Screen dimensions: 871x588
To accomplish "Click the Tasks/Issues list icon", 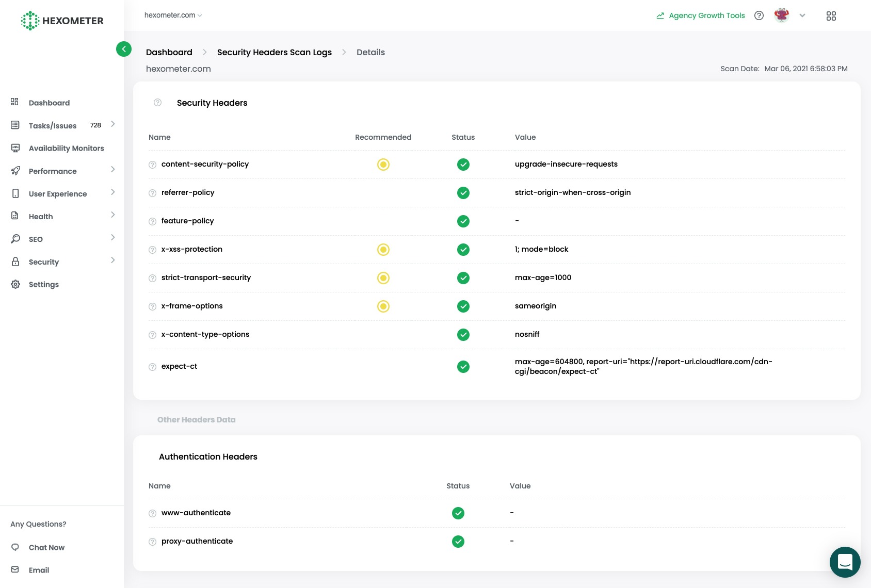I will tap(15, 125).
